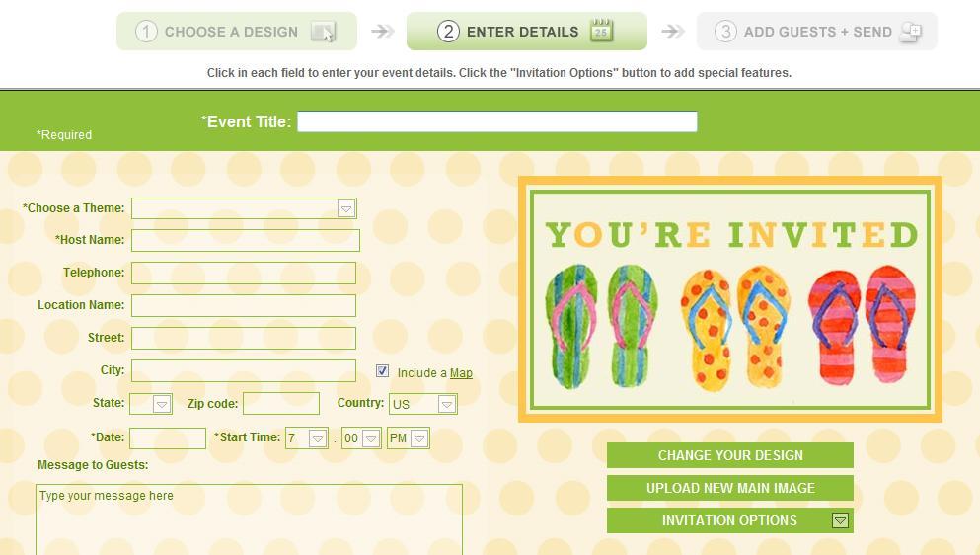
Task: Select the start time hour dropdown
Action: (306, 438)
